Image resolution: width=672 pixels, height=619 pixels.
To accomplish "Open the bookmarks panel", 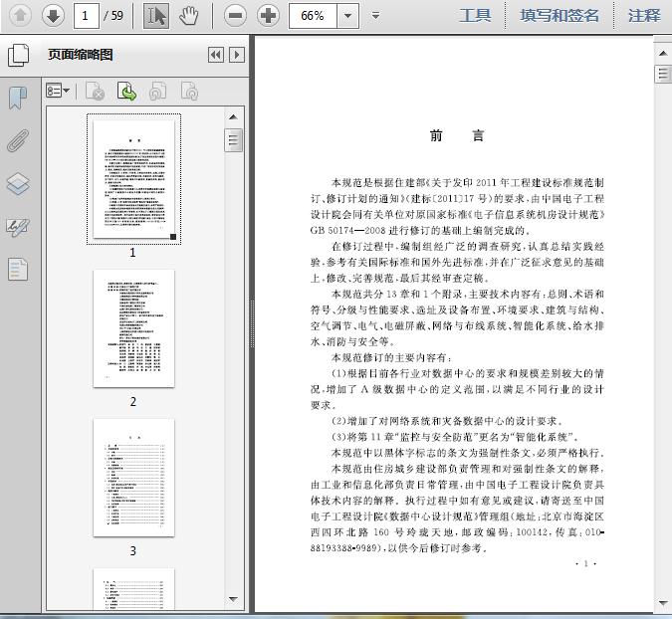I will [18, 99].
